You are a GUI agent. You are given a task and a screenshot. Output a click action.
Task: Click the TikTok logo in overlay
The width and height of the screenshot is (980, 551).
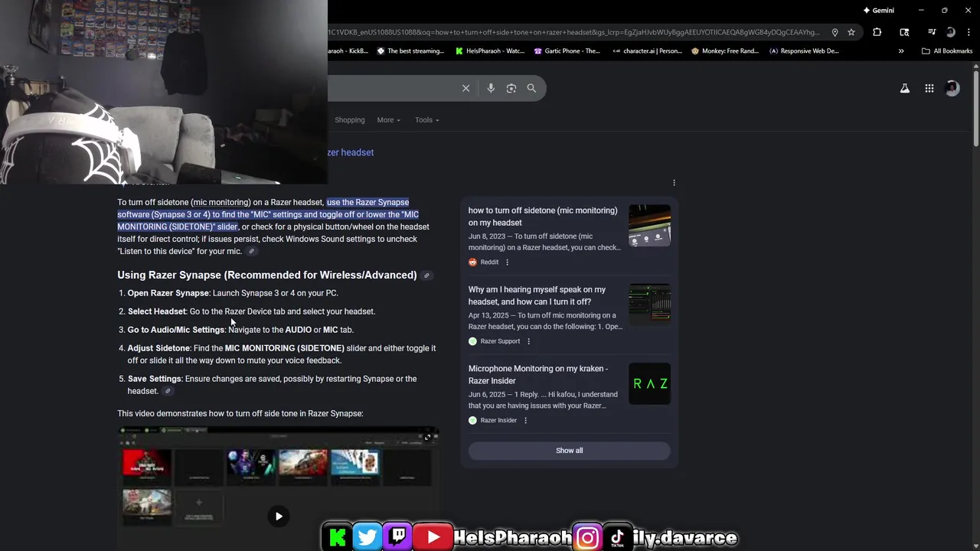coord(617,538)
